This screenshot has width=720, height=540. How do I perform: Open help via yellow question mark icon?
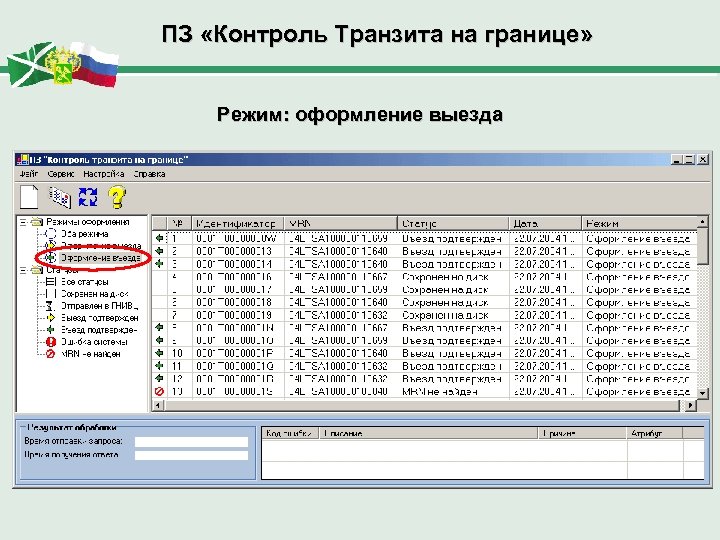(117, 197)
